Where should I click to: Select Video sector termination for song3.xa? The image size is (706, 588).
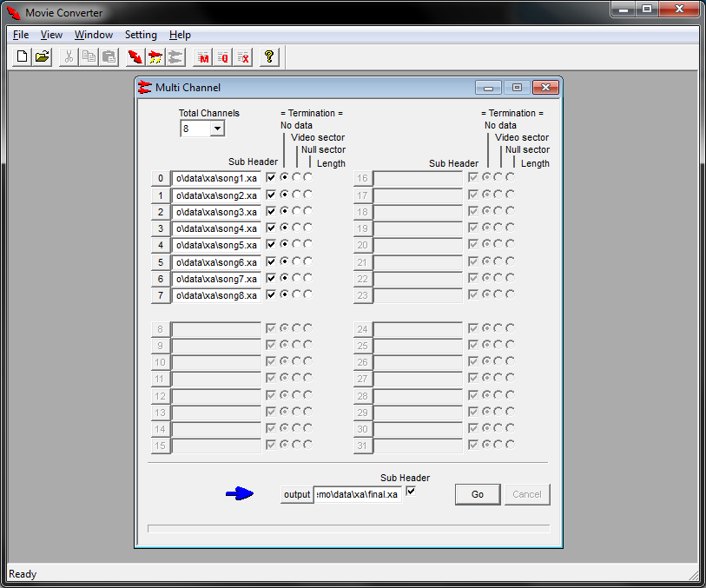296,211
